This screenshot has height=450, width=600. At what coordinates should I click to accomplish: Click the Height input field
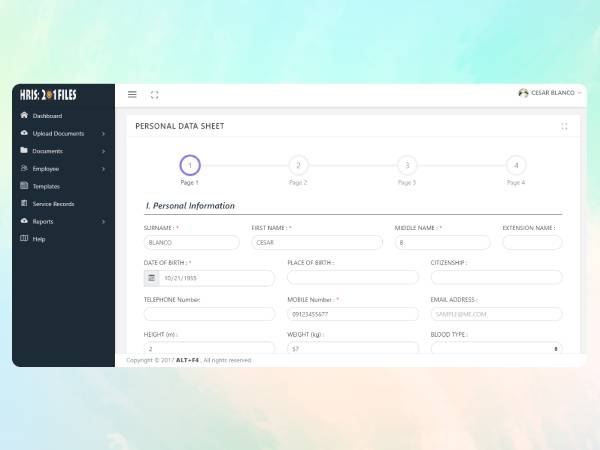tap(209, 348)
